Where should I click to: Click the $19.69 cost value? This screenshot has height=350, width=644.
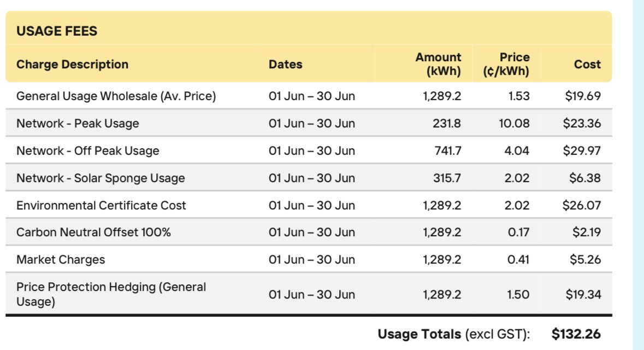click(583, 96)
